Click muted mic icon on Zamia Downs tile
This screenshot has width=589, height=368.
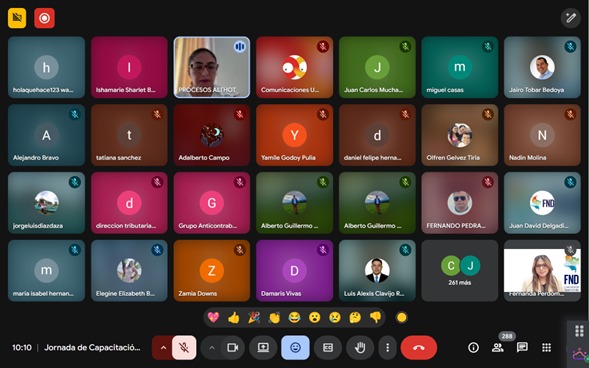[x=240, y=250]
